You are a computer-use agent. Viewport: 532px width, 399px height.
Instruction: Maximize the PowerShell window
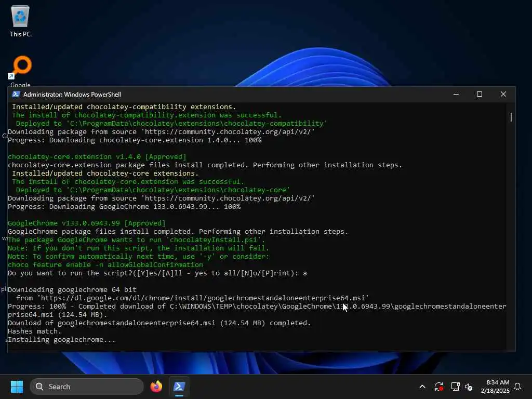[480, 95]
